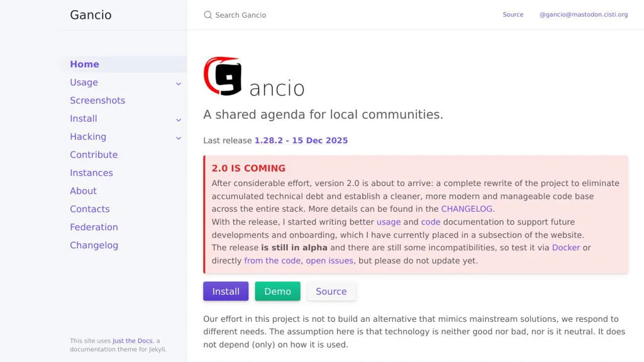Open the Source link in top header
The width and height of the screenshot is (644, 362).
(x=513, y=14)
